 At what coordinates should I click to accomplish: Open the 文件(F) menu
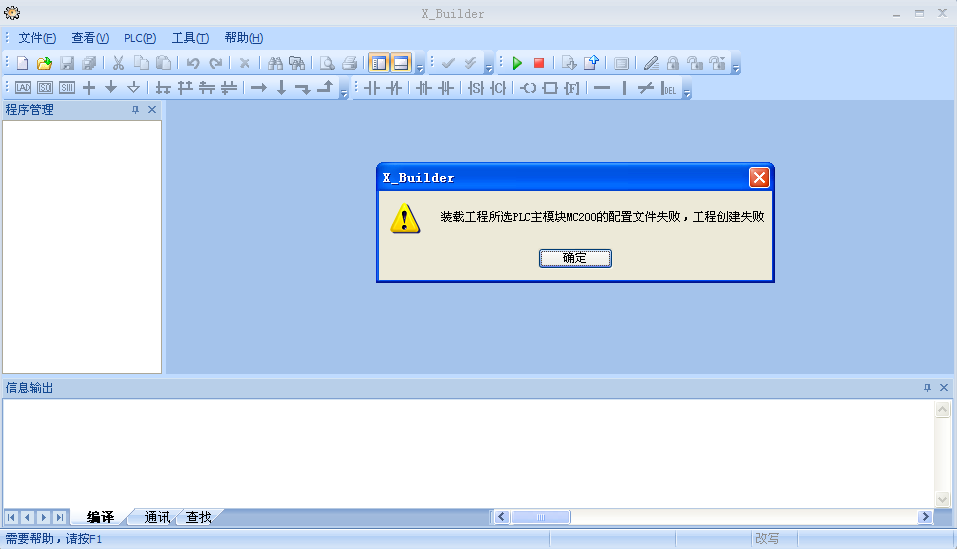(37, 38)
